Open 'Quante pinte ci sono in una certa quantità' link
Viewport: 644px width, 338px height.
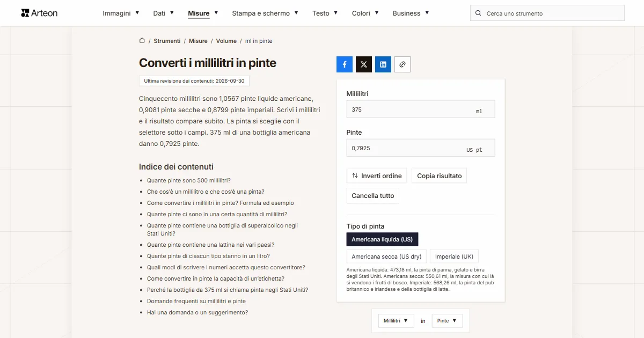217,214
